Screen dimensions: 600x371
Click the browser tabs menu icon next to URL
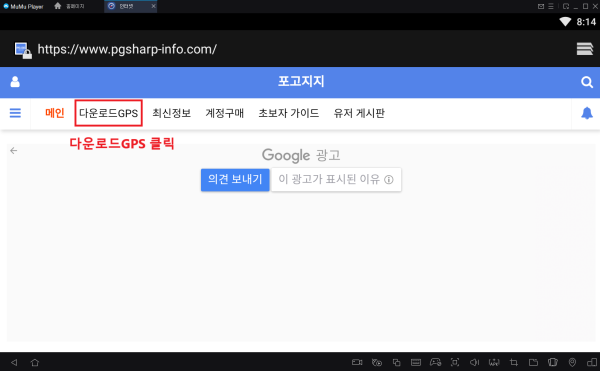pos(584,49)
